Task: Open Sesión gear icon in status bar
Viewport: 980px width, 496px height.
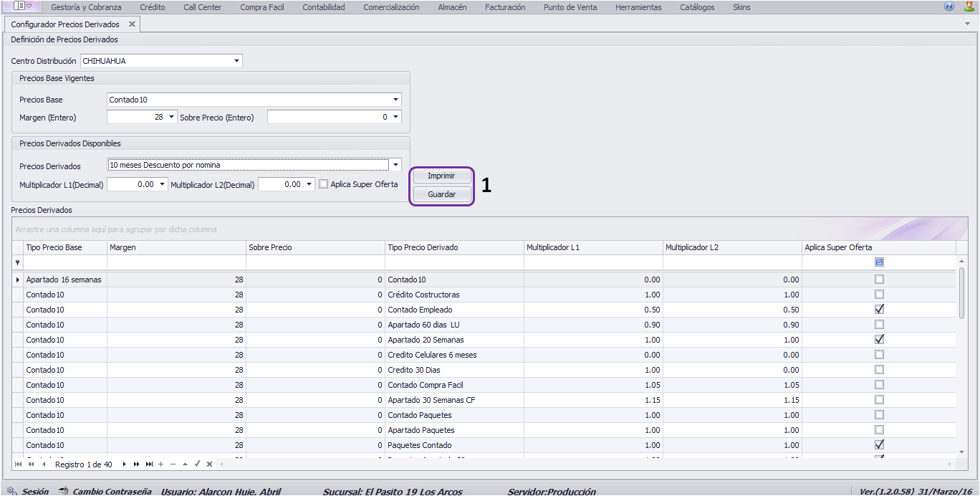Action: coord(11,491)
